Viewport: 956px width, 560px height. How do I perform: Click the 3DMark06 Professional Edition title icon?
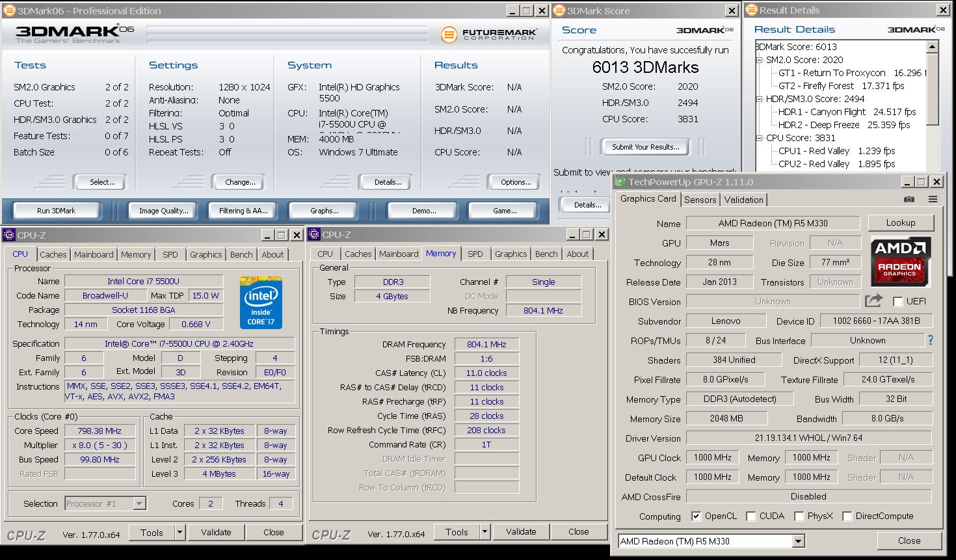[x=10, y=10]
